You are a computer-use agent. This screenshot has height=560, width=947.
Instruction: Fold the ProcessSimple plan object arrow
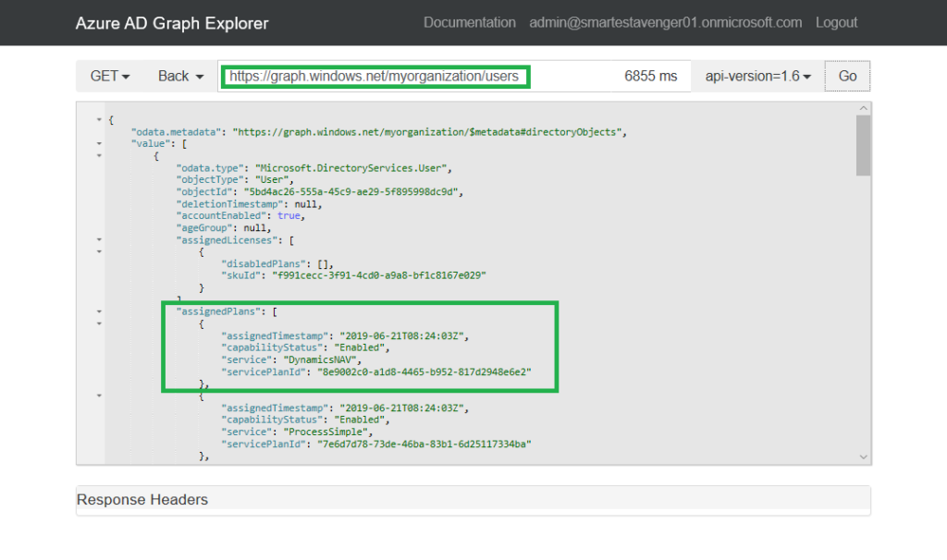pyautogui.click(x=99, y=396)
